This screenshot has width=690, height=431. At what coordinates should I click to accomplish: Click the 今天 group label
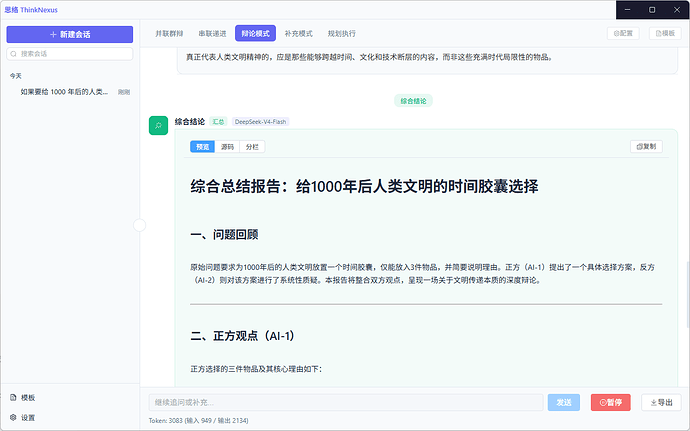(16, 76)
